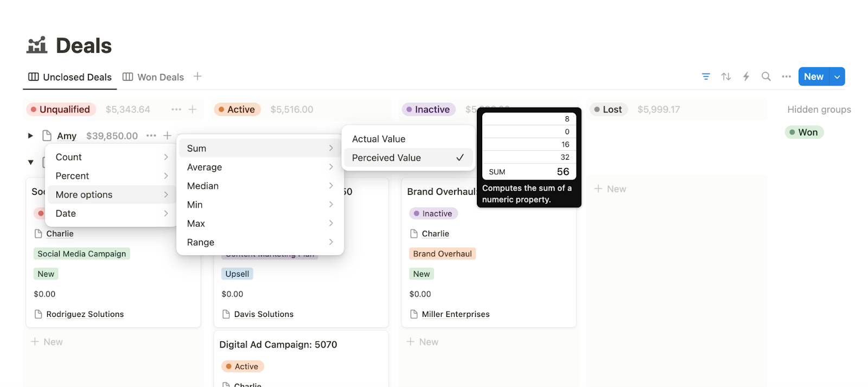Click the Unqualified sum $5,343.64

[x=128, y=109]
